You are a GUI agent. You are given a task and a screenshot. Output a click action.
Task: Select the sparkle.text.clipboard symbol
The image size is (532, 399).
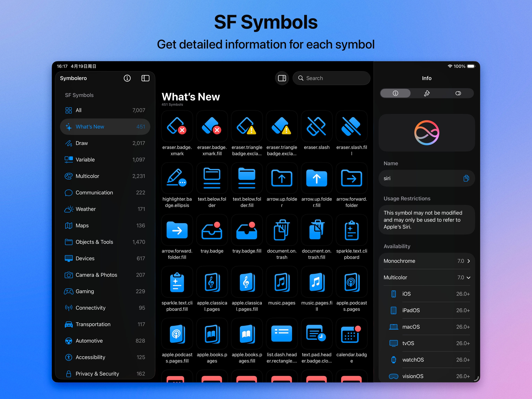(x=352, y=230)
